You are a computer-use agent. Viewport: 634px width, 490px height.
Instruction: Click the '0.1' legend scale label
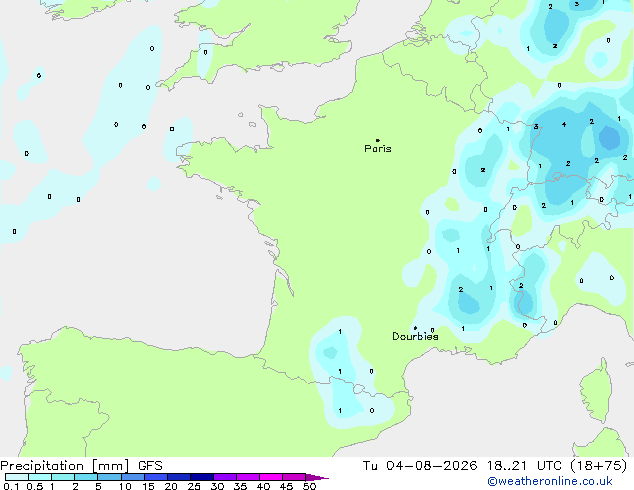tap(11, 486)
